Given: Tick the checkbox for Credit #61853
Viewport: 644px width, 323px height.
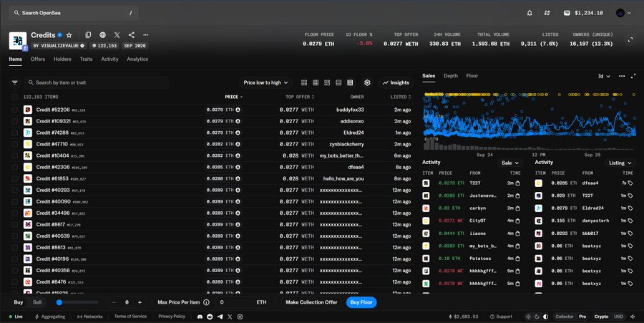Looking at the screenshot, I should pyautogui.click(x=15, y=179).
